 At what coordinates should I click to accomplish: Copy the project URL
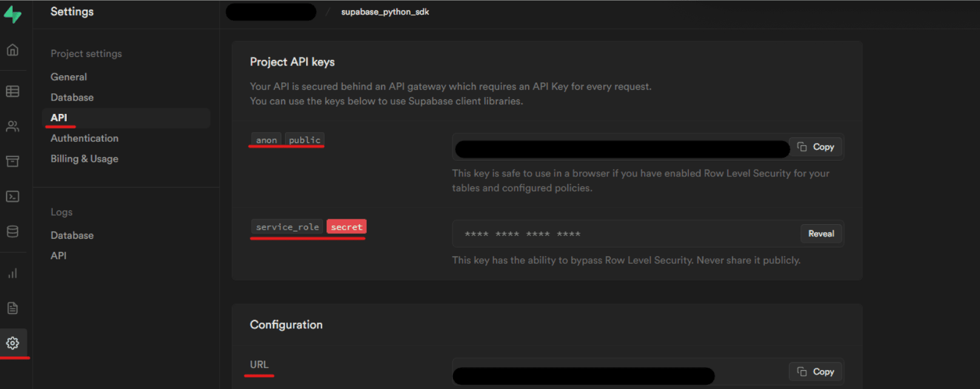pos(816,371)
